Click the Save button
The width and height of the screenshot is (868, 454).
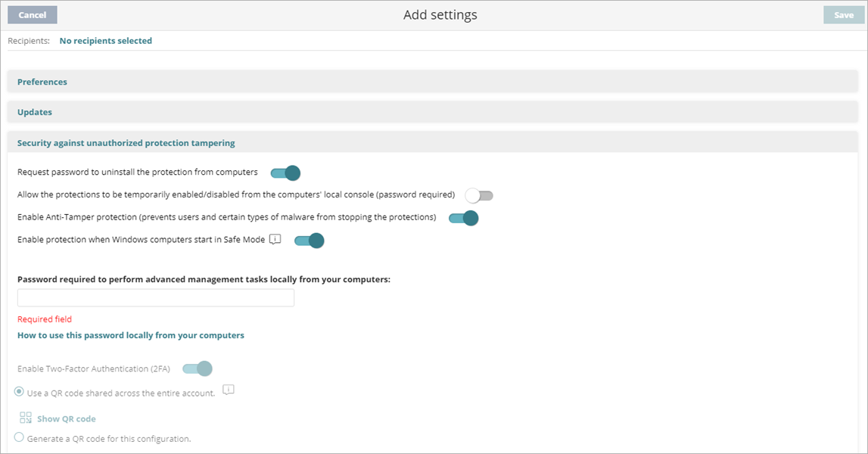[x=842, y=14]
